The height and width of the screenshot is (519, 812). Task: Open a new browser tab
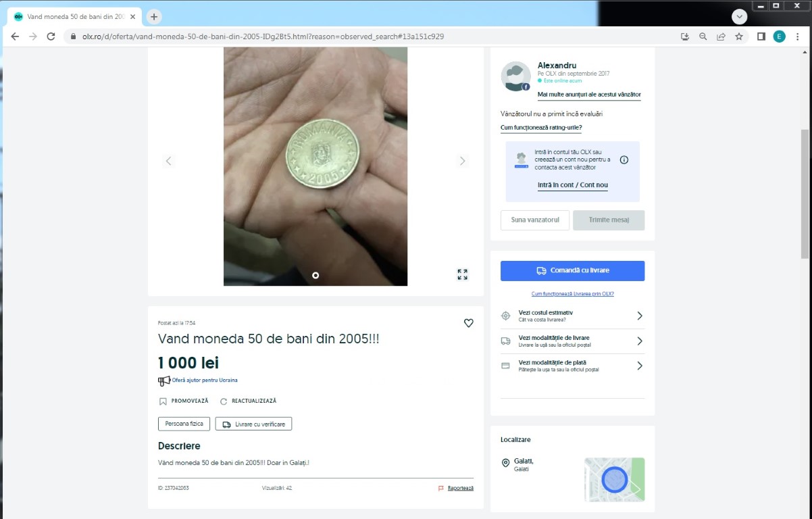click(x=154, y=16)
